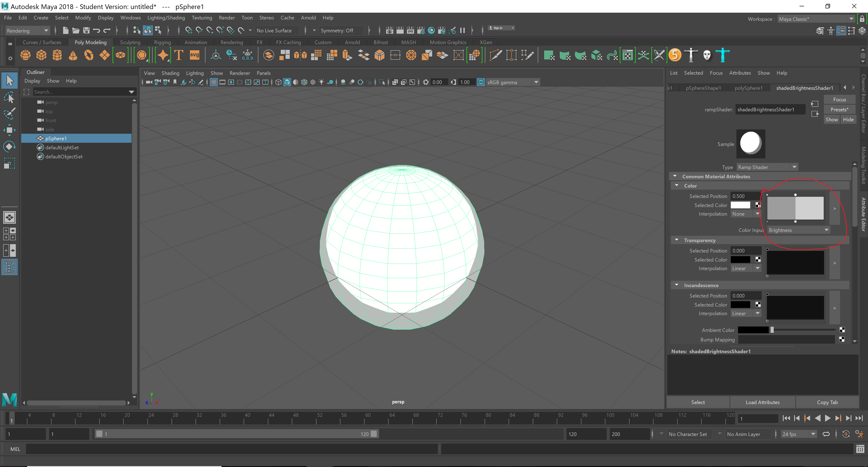Select the polygon sphere shelf icon

[25, 55]
